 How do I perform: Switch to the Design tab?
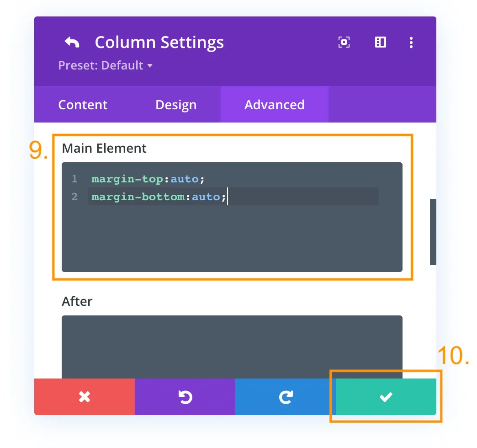click(x=176, y=104)
